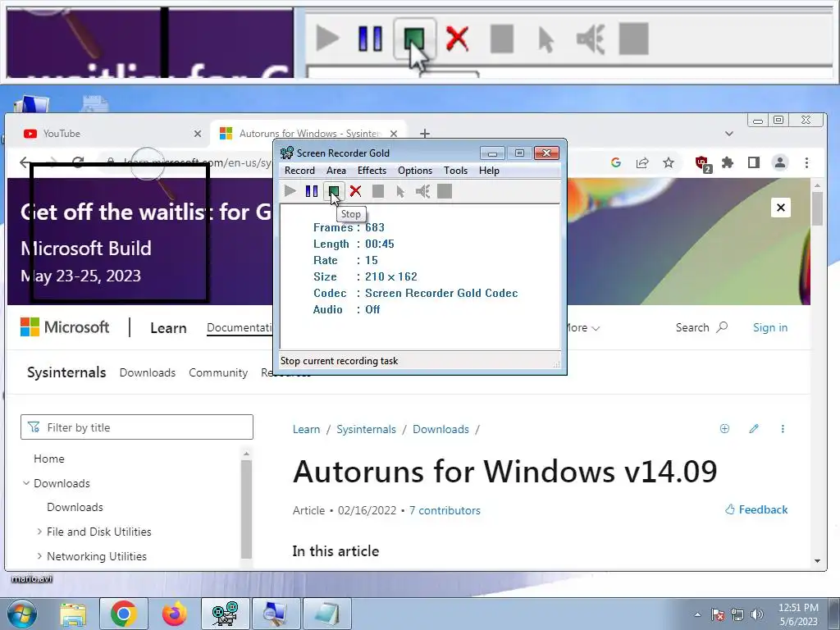Click the Google icon in address bar
The image size is (840, 630).
tap(615, 162)
